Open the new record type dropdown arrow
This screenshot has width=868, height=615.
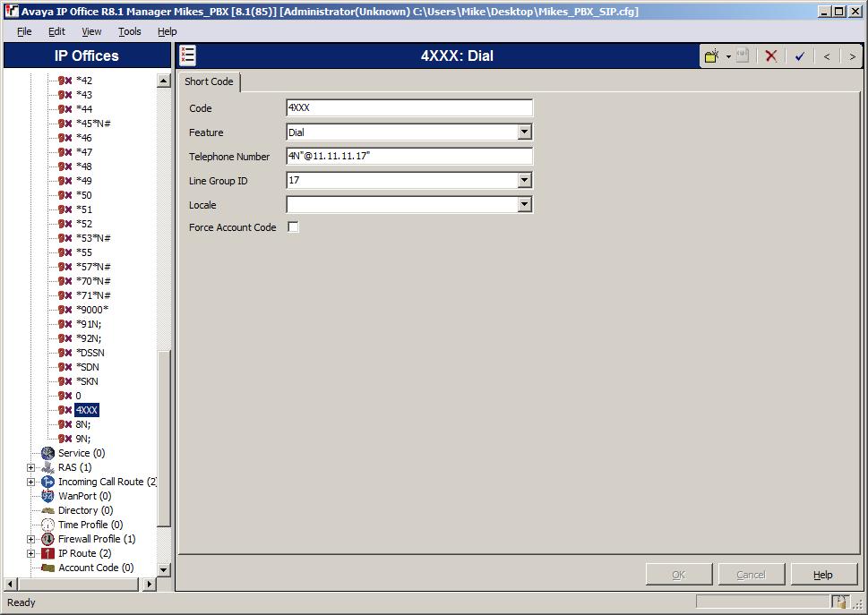point(728,56)
